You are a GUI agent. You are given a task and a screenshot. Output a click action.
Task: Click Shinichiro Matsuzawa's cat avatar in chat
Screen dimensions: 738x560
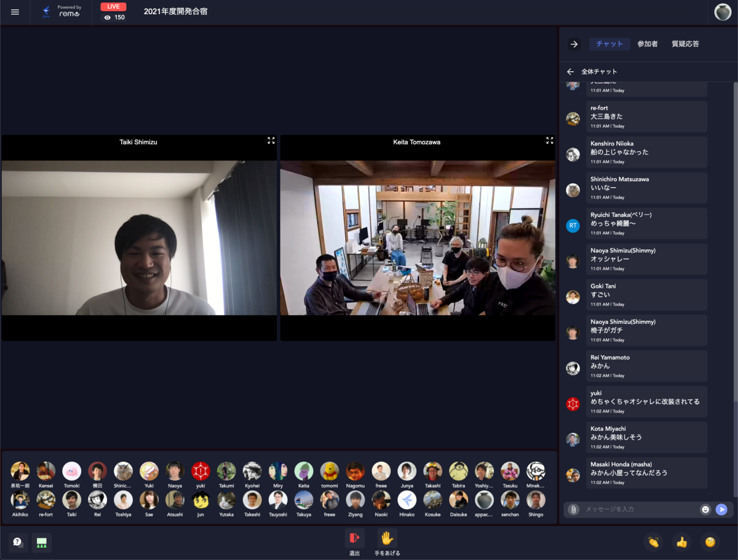tap(573, 190)
